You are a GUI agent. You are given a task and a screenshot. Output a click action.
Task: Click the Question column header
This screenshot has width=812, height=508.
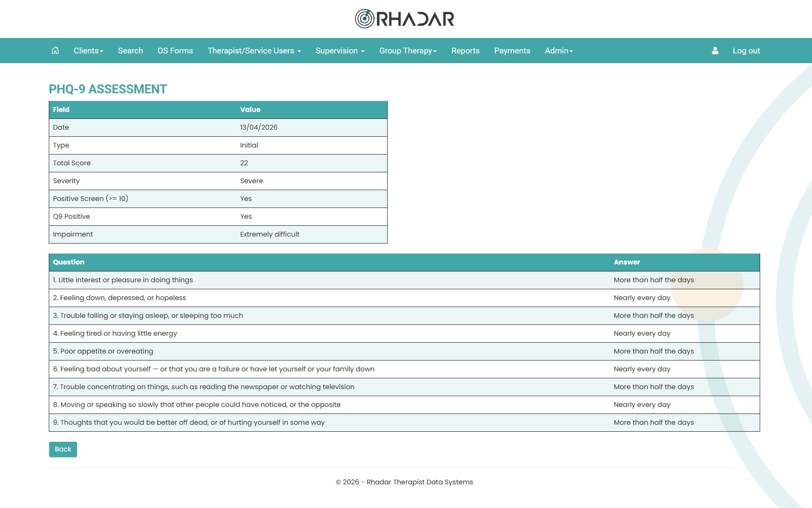69,262
